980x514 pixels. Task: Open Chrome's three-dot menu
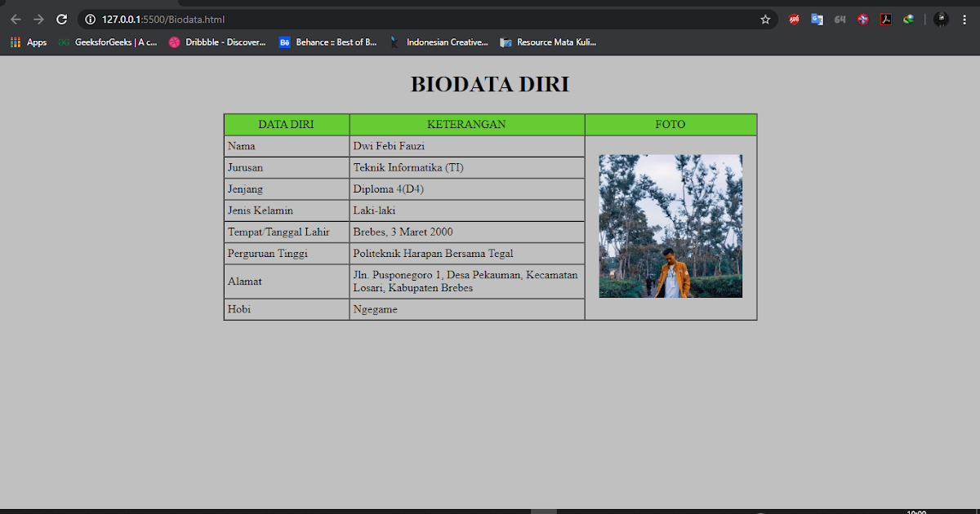(x=964, y=19)
